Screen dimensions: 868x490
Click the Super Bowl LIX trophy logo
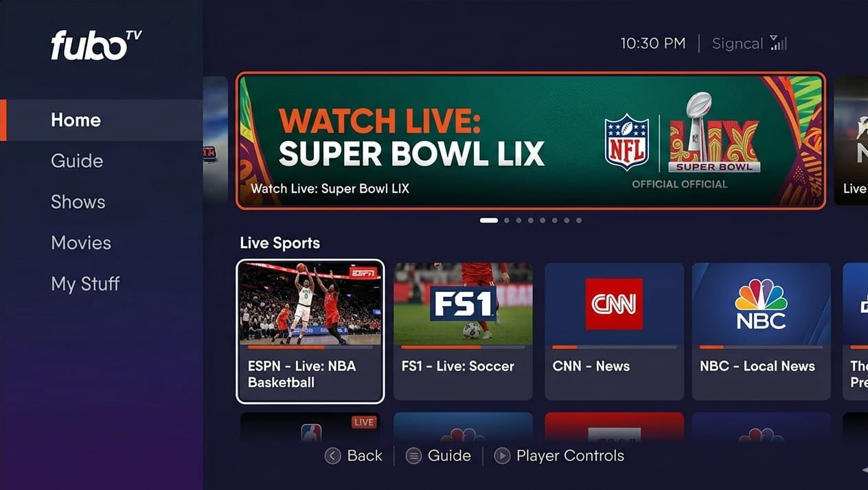(714, 133)
